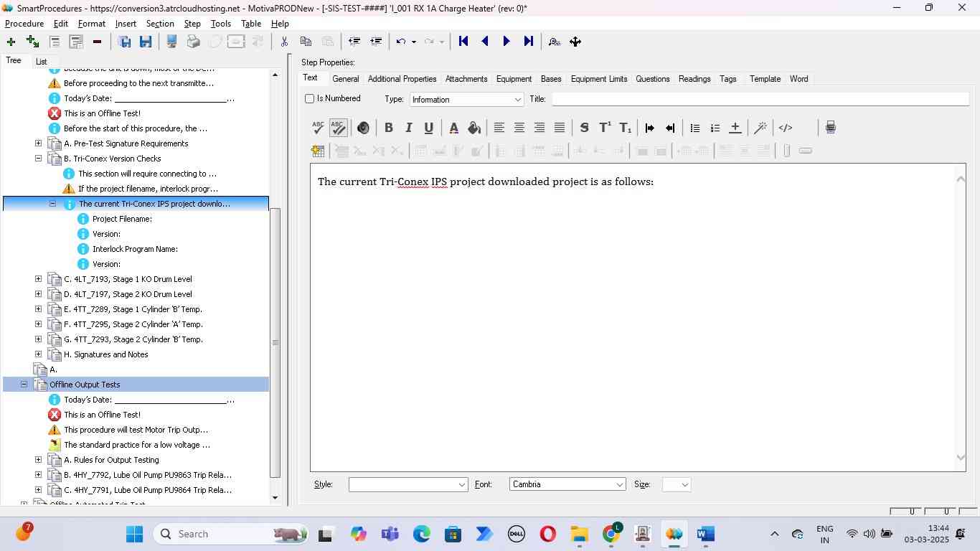Click the Superscript T icon

605,128
